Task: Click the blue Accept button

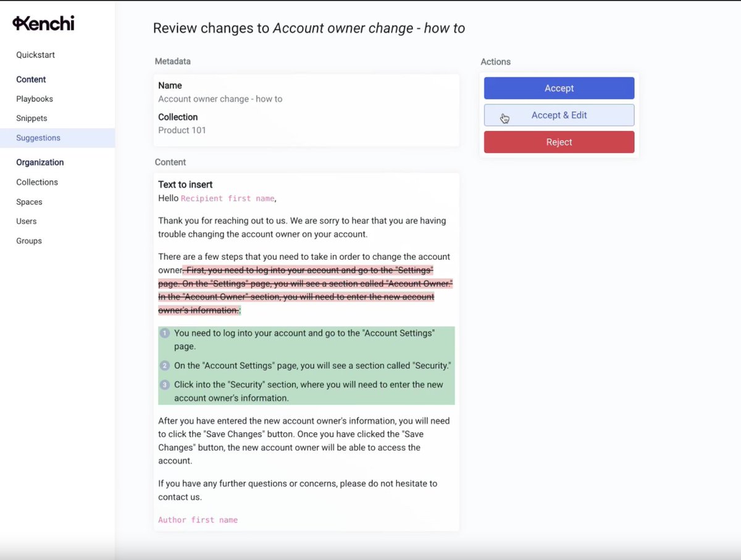Action: click(x=559, y=88)
